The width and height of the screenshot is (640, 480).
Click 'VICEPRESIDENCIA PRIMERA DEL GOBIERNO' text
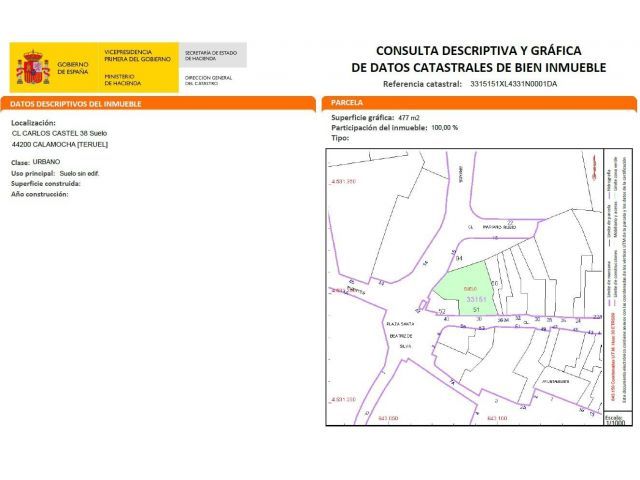click(137, 56)
